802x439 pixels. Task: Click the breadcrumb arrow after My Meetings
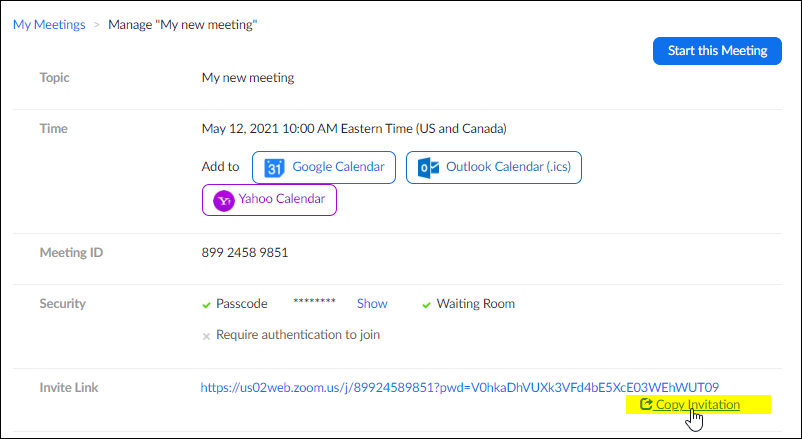click(x=96, y=25)
